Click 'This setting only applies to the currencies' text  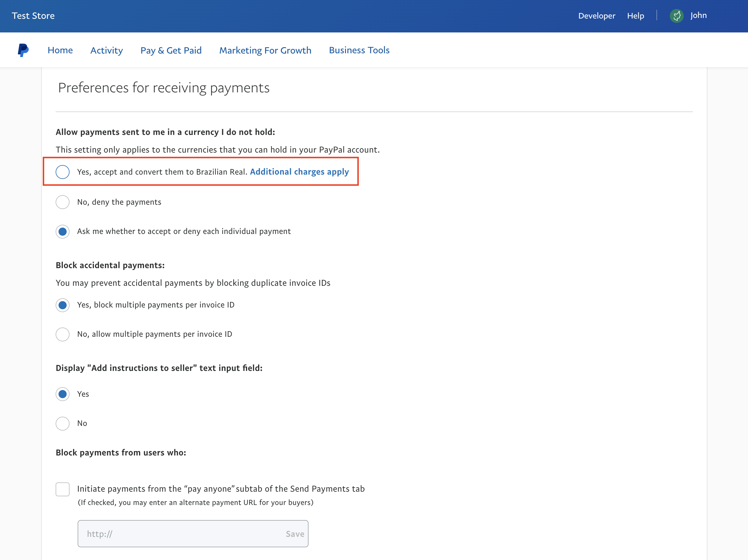(218, 150)
